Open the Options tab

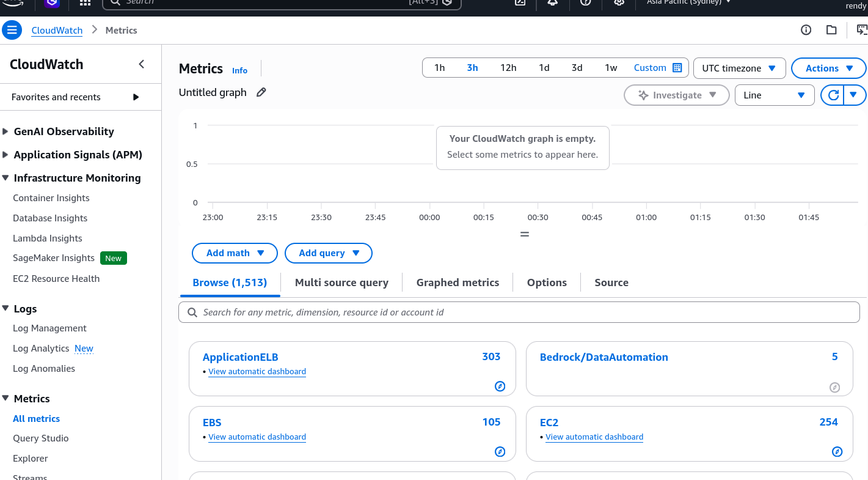click(547, 282)
